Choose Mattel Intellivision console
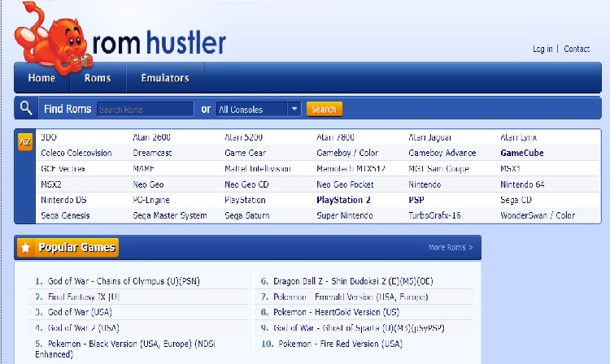Viewport: 610px width, 364px height. point(258,169)
